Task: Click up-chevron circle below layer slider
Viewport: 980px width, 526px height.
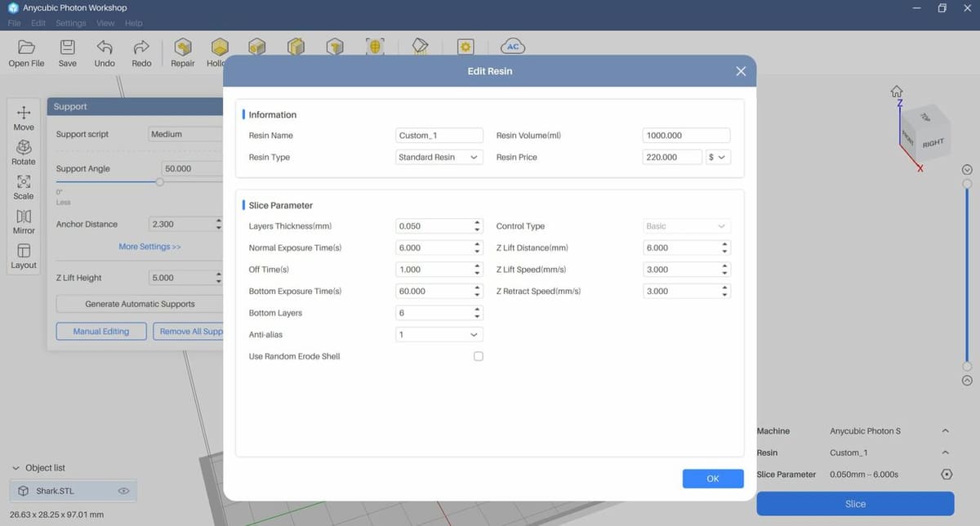Action: pyautogui.click(x=968, y=381)
